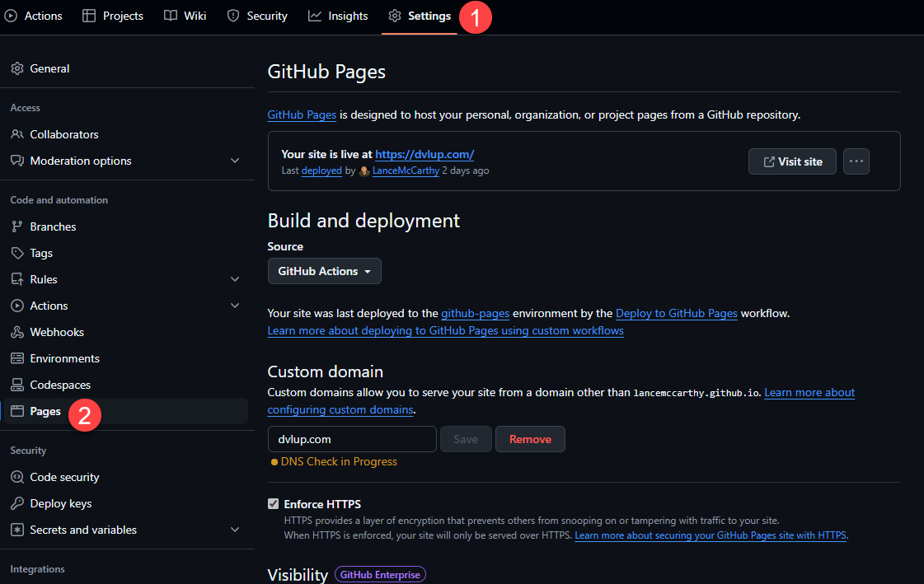924x584 pixels.
Task: Open Codespaces via its sidebar icon
Action: tap(16, 385)
